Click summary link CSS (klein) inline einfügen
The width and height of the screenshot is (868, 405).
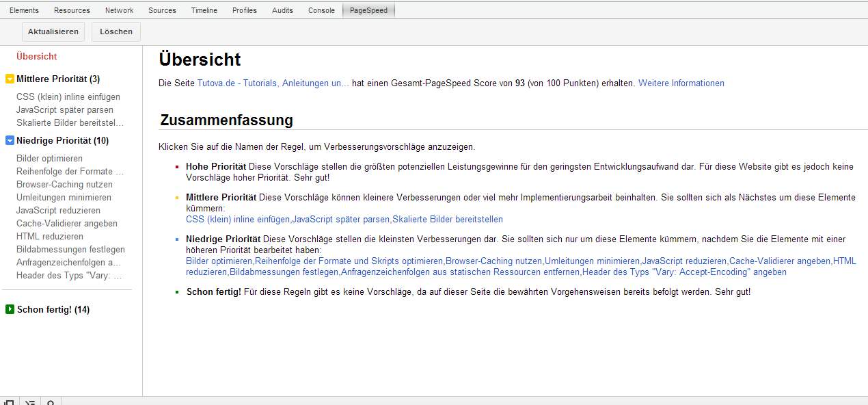tap(238, 219)
